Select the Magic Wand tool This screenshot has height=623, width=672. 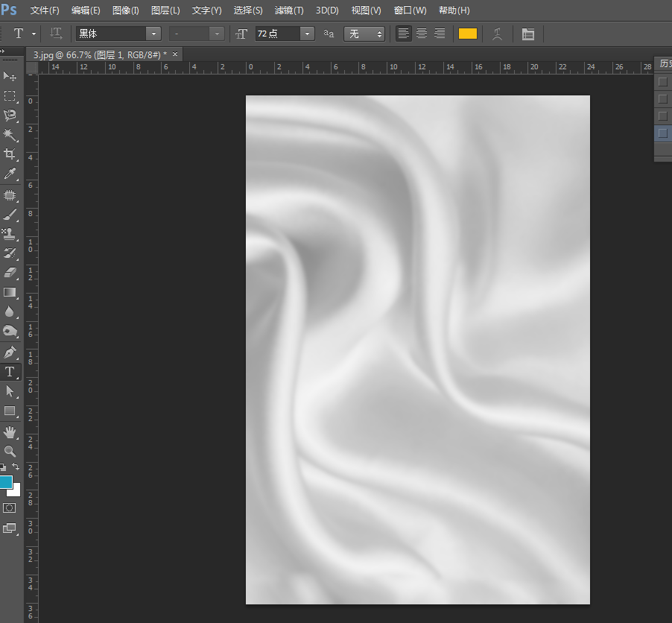(10, 135)
